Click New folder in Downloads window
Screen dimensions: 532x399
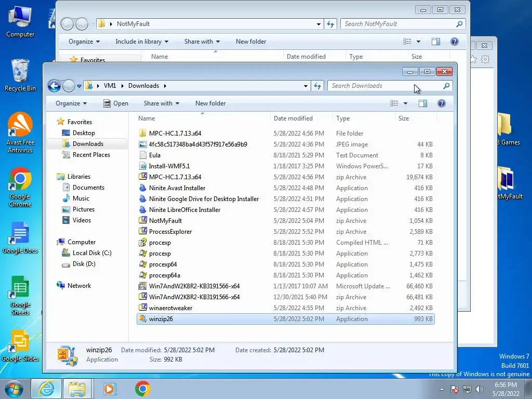210,103
